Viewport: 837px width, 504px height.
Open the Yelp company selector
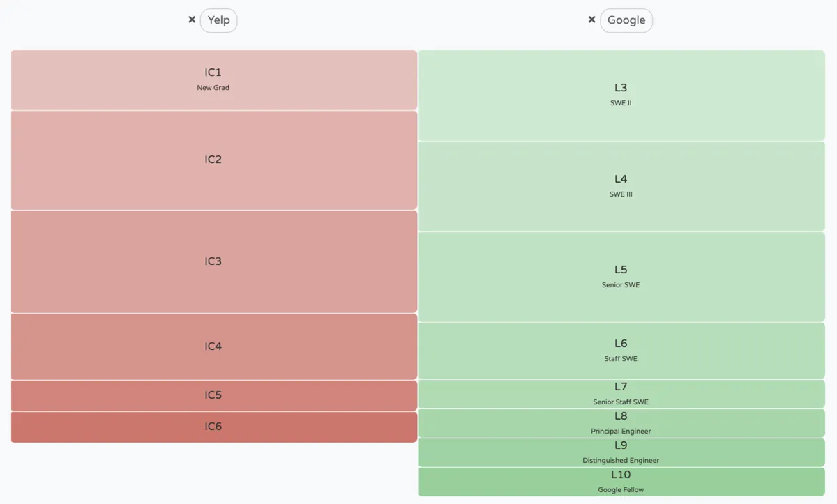(x=218, y=20)
